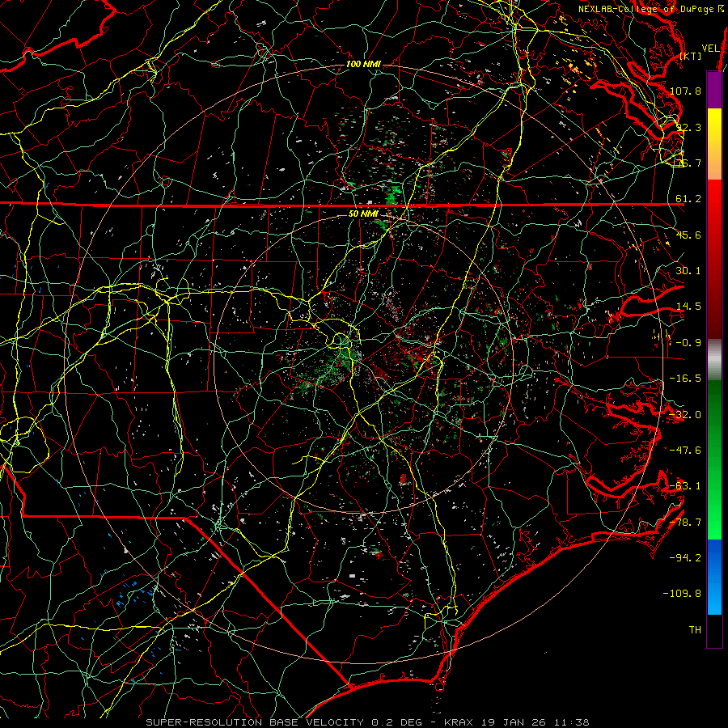The width and height of the screenshot is (728, 728).
Task: Click the -94.2 value on velocity scale
Action: 685,557
